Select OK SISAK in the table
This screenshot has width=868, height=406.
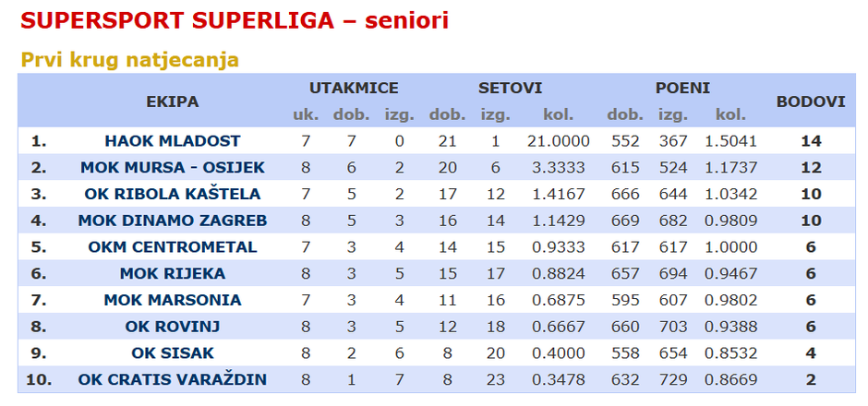point(173,353)
